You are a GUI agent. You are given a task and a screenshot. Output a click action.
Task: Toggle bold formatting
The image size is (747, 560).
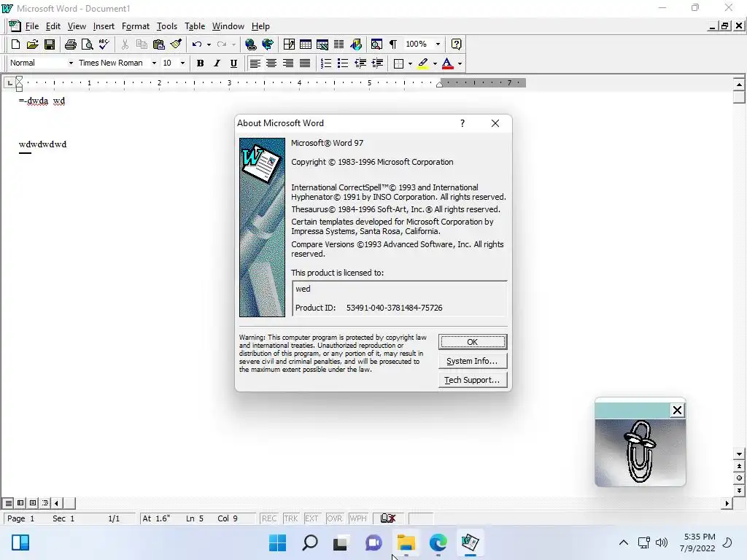(200, 63)
